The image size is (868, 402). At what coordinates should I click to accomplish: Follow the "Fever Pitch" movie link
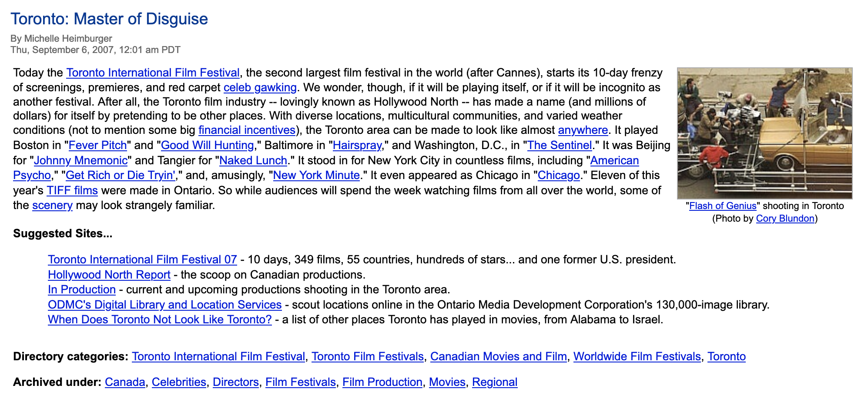[x=97, y=145]
